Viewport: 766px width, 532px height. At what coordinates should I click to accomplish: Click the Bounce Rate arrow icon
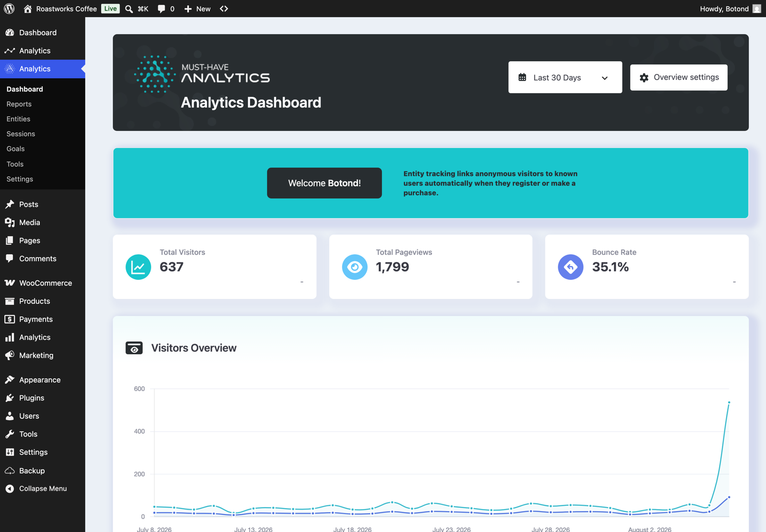571,267
